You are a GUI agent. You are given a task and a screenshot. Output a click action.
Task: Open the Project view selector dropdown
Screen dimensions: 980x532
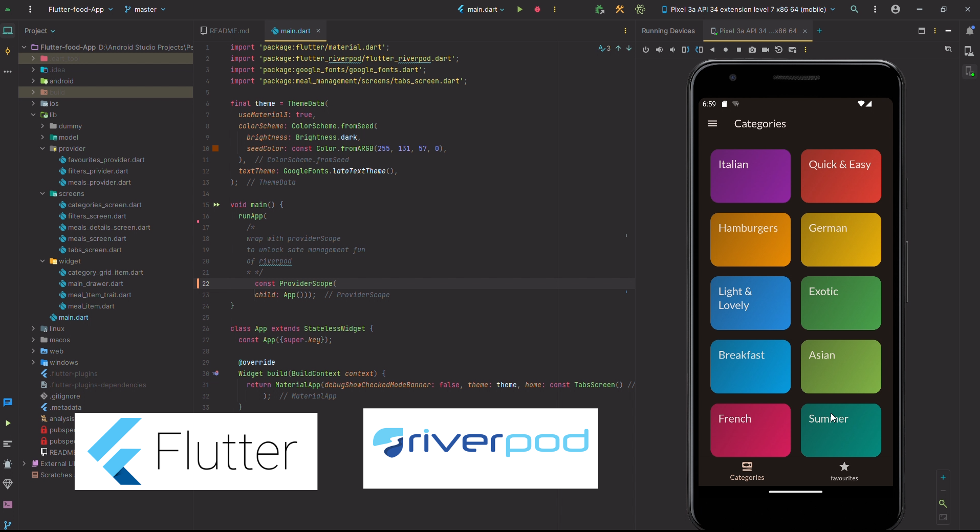click(39, 31)
